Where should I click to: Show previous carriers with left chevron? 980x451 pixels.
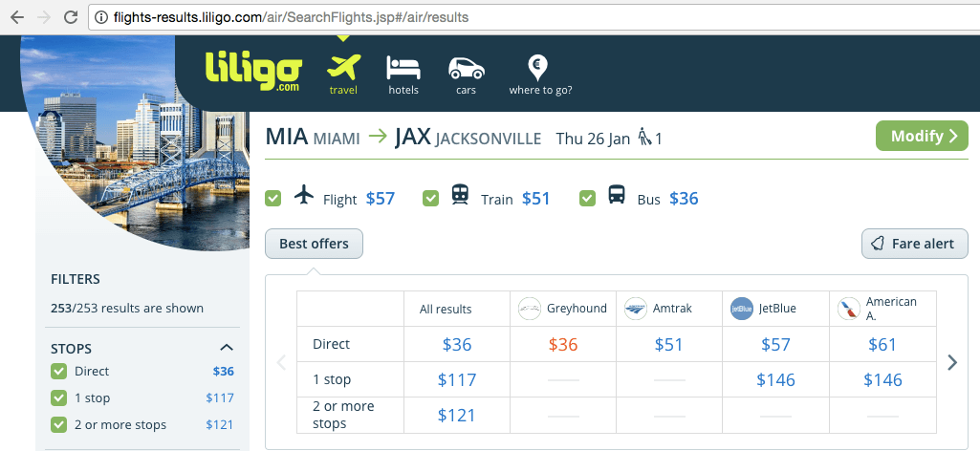(281, 362)
